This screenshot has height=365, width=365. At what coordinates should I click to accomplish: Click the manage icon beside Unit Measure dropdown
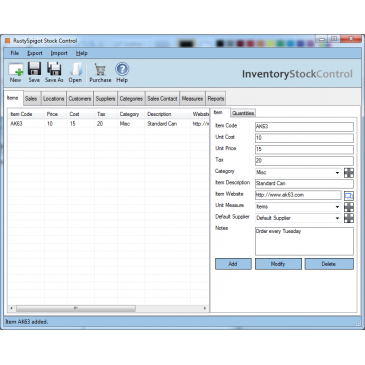tap(349, 207)
